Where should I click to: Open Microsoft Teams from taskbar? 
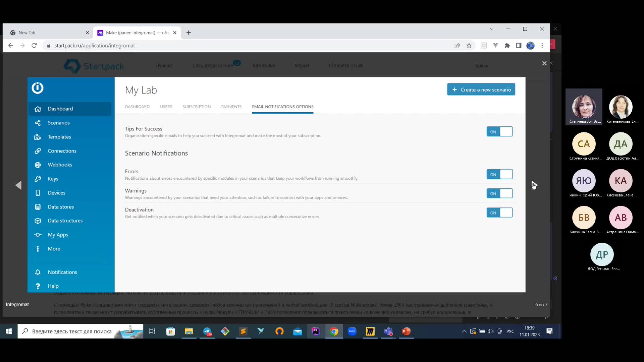[388, 331]
